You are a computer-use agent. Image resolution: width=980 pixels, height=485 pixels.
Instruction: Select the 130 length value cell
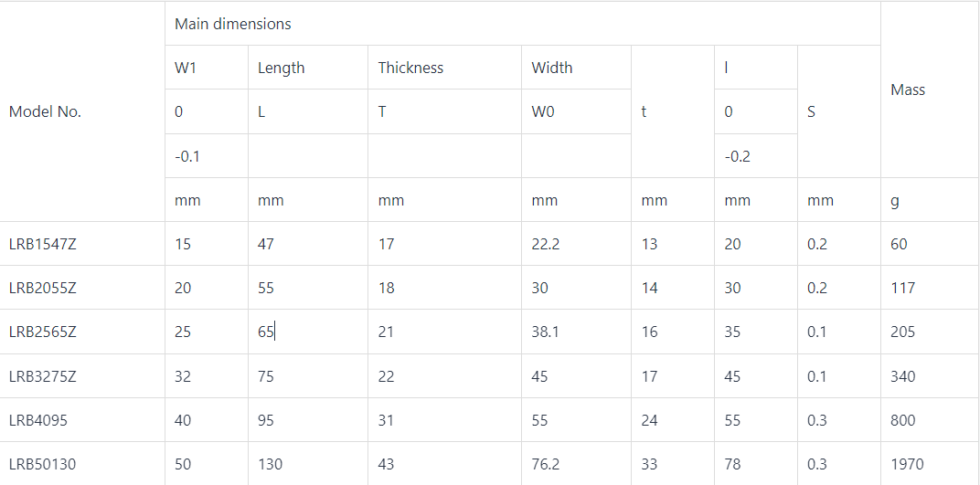click(307, 464)
